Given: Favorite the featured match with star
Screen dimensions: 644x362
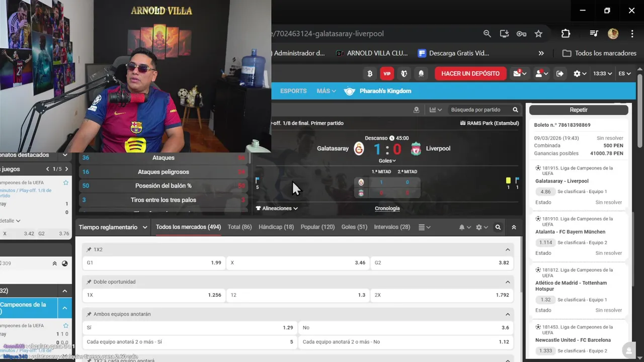Looking at the screenshot, I should pyautogui.click(x=66, y=183).
